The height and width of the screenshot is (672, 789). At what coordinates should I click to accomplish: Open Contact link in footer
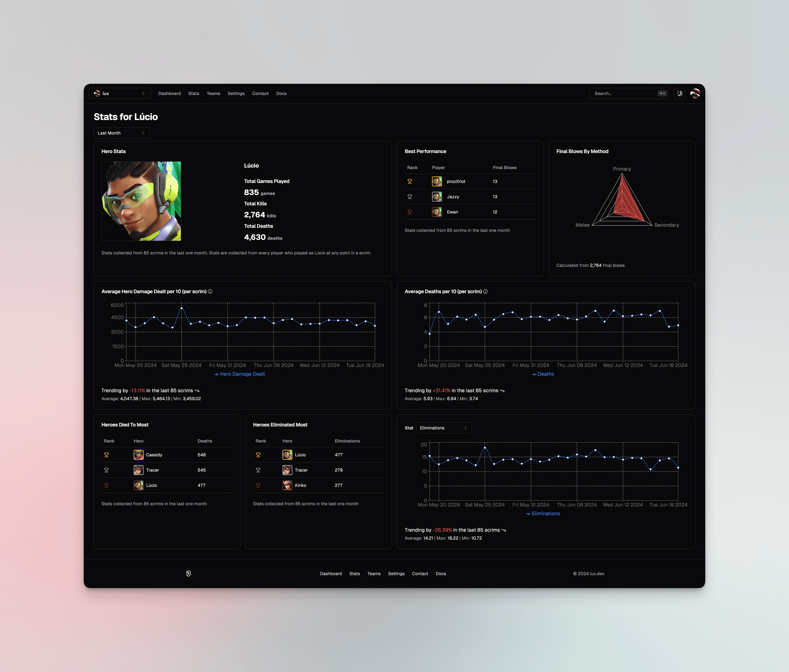tap(420, 574)
